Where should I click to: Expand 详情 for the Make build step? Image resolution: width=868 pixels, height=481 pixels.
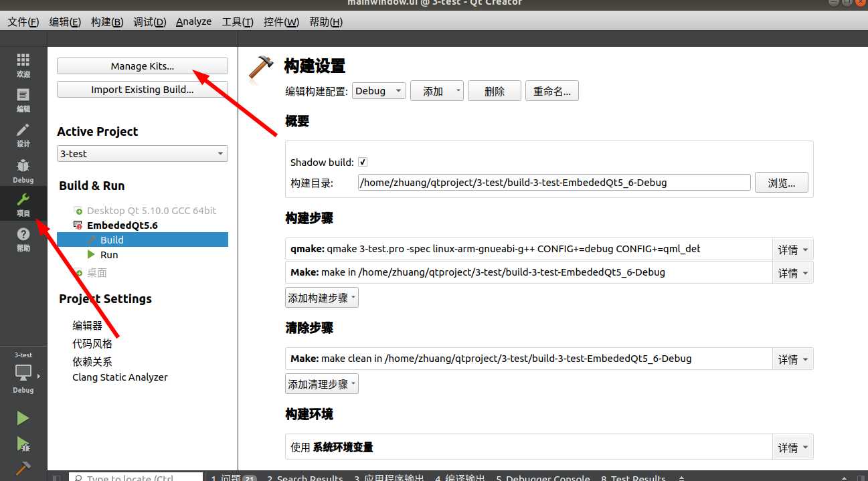(x=793, y=272)
